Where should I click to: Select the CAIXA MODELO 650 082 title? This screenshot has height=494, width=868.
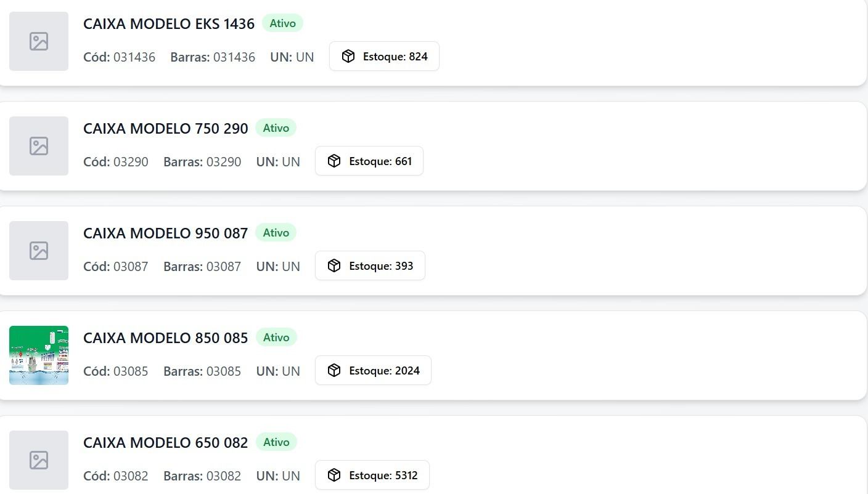[x=165, y=443]
